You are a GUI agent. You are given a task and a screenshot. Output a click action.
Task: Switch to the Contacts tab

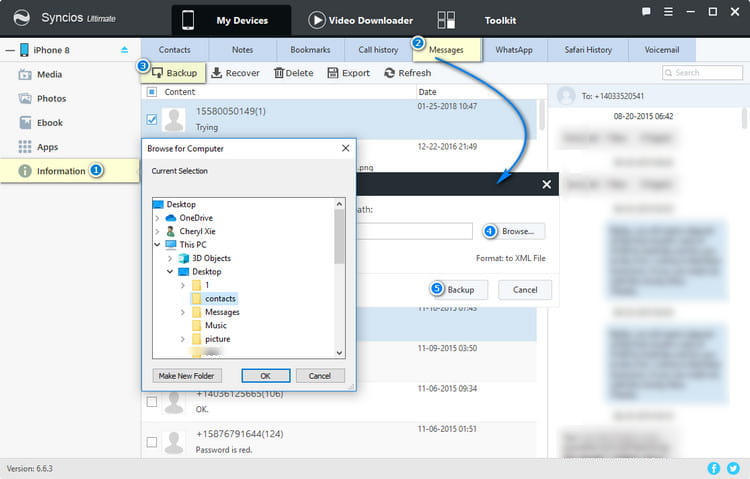pos(175,50)
